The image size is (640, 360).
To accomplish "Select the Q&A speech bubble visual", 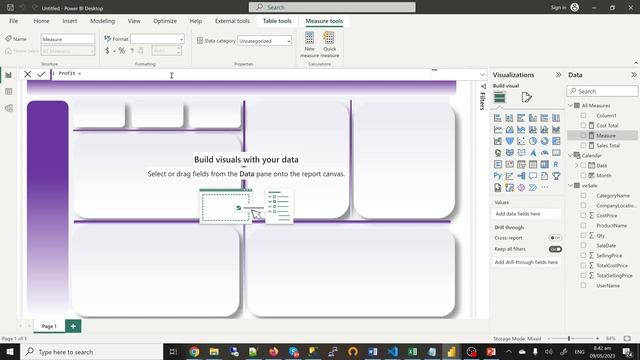I will tap(533, 176).
